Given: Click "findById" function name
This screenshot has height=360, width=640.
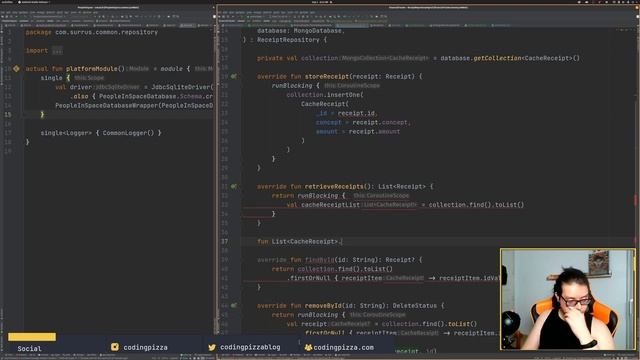Looking at the screenshot, I should (320, 260).
